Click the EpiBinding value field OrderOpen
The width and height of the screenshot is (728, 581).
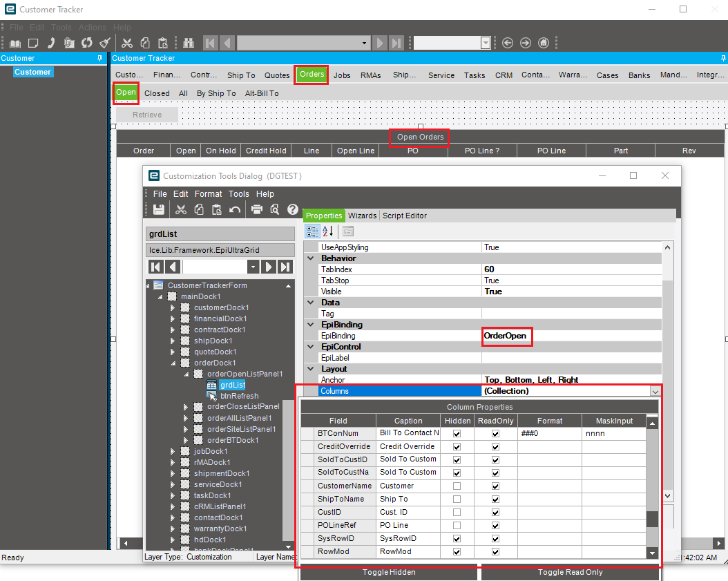coord(571,336)
